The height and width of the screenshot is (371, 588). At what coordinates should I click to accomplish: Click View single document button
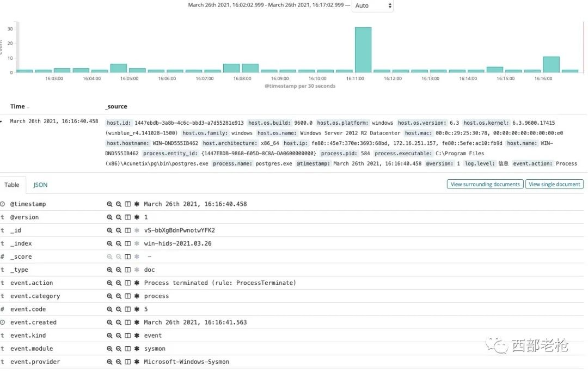click(x=554, y=184)
